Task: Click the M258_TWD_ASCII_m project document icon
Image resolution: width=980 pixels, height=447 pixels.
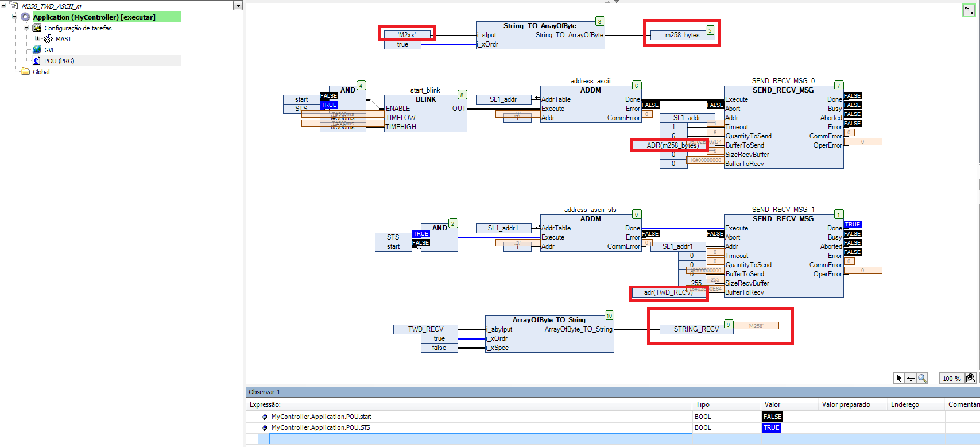Action: click(x=14, y=6)
